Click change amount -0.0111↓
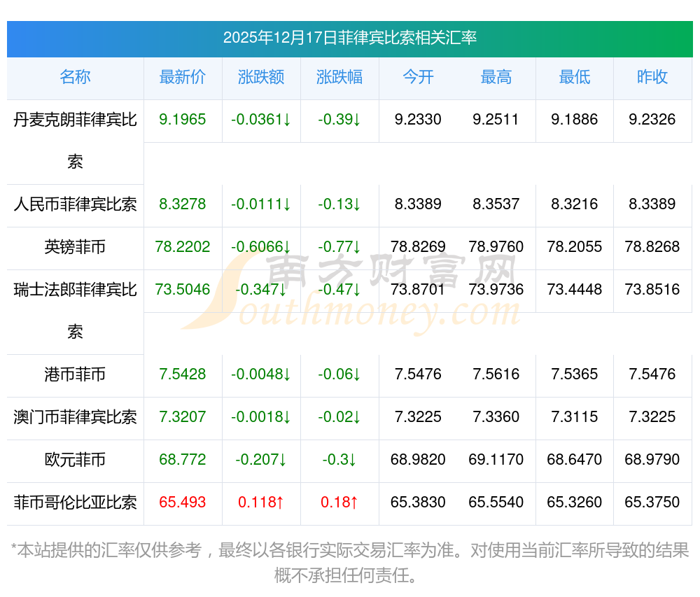Screen dimensions: 700x597 [x=261, y=204]
